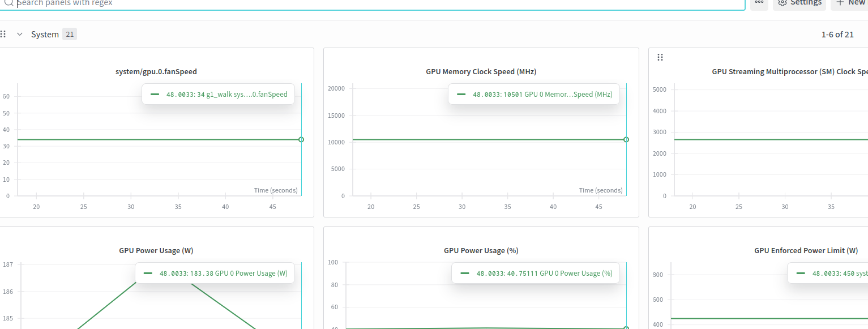Click the 20000 y-axis value on Memory Clock chart

[x=336, y=88]
